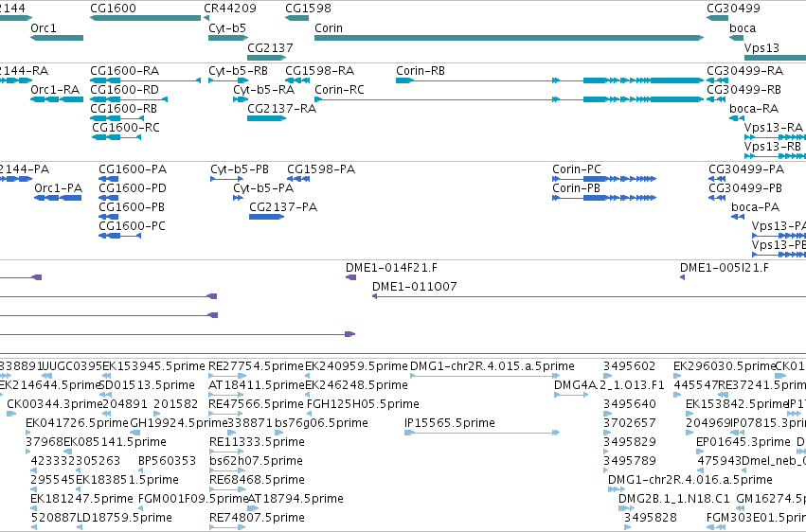This screenshot has height=532, width=806.
Task: Click protein CG1600-PD
Action: (x=109, y=198)
